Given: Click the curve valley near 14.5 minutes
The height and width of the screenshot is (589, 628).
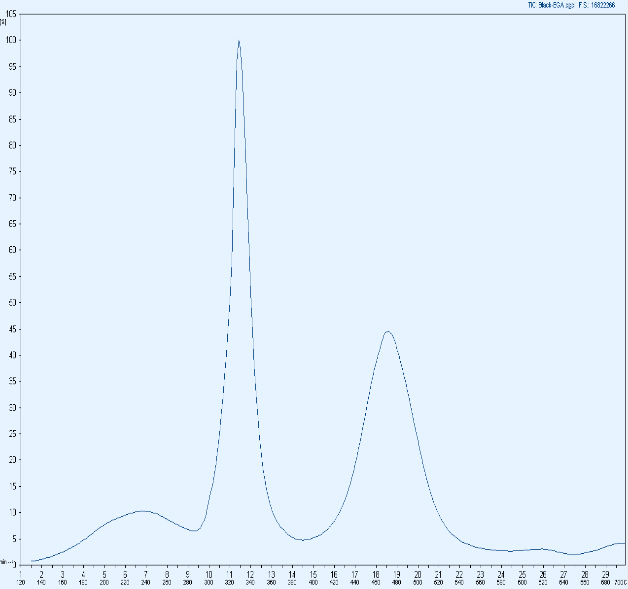Looking at the screenshot, I should pos(304,540).
